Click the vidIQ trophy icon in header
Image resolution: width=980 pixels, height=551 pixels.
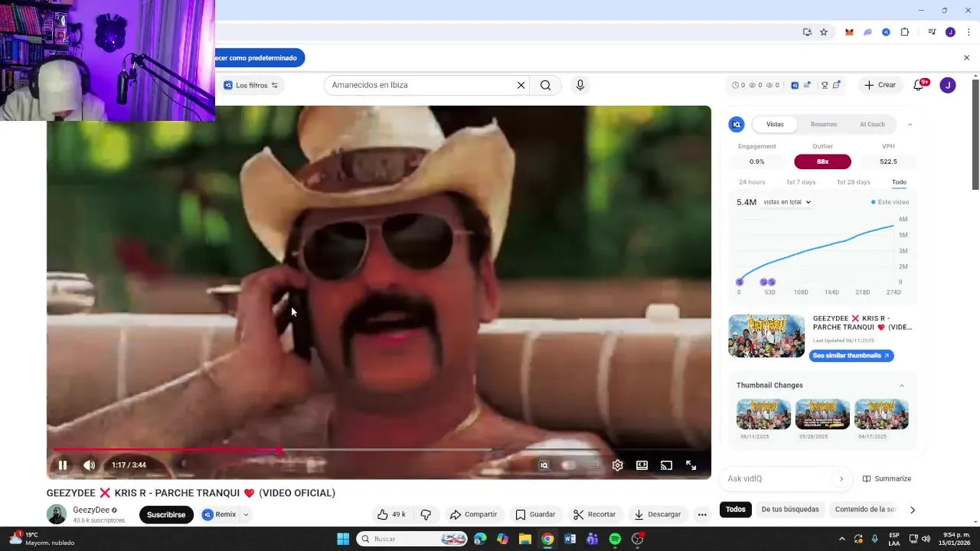point(825,85)
